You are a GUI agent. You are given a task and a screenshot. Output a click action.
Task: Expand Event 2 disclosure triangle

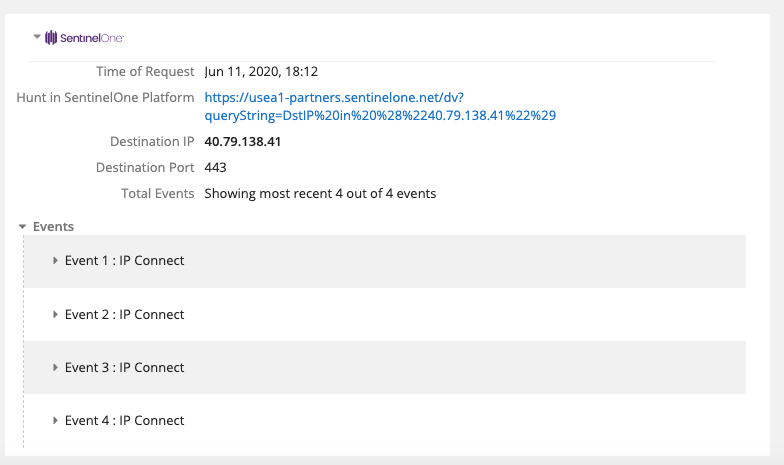coord(56,314)
